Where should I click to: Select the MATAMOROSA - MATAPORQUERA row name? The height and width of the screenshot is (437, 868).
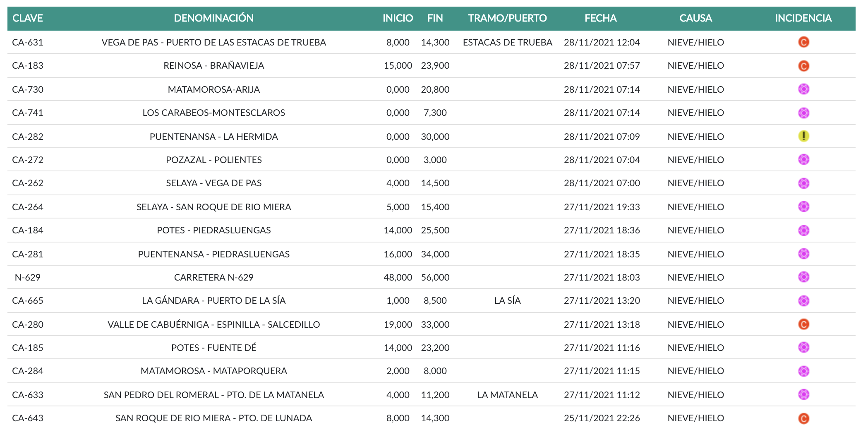coord(213,371)
